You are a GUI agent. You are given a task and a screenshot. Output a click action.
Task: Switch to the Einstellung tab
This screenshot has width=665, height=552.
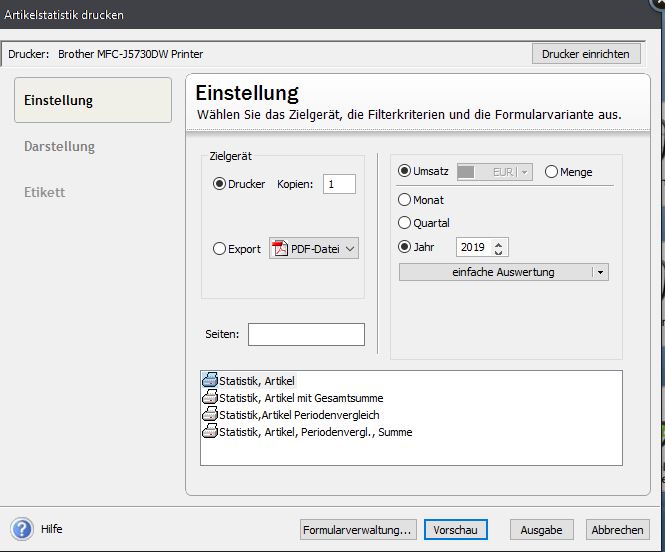93,100
